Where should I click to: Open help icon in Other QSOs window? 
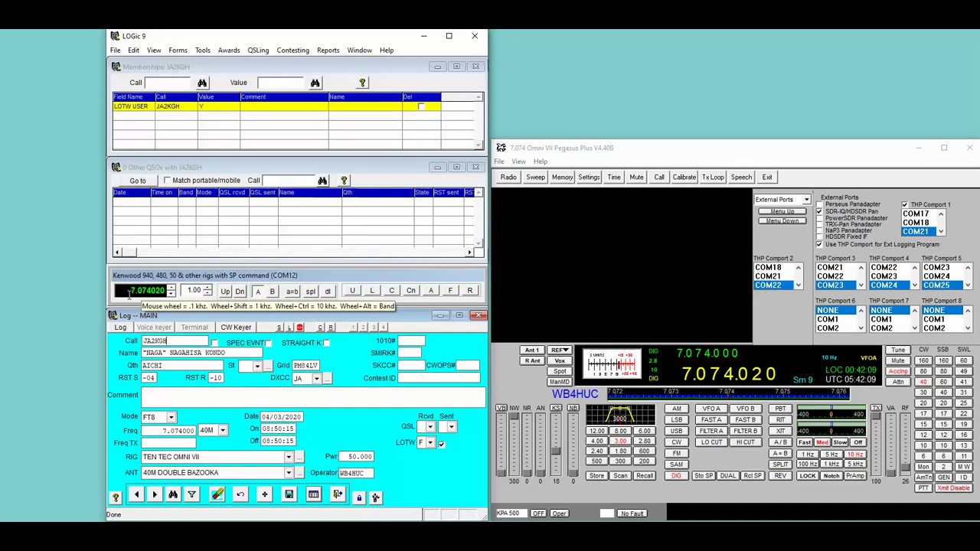pos(344,181)
